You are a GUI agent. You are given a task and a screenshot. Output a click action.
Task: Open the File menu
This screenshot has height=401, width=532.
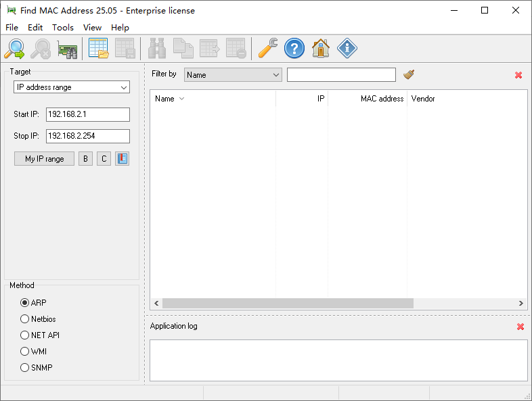point(12,28)
